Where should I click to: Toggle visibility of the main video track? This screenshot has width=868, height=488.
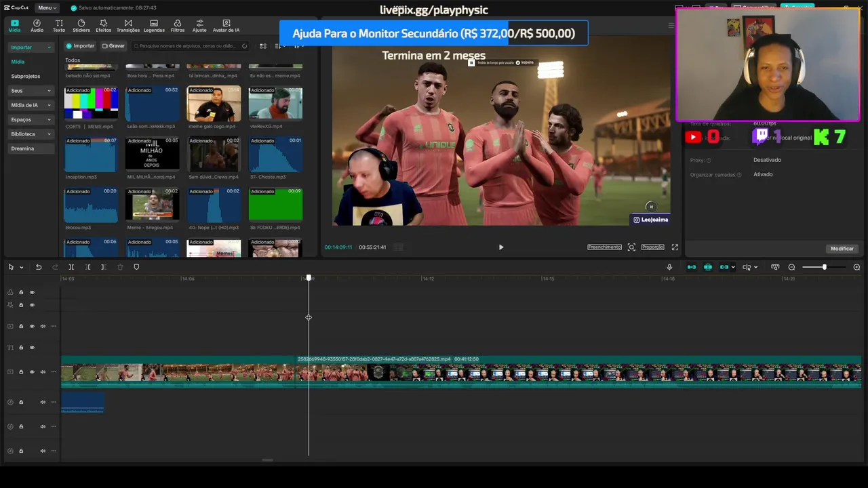[x=32, y=372]
